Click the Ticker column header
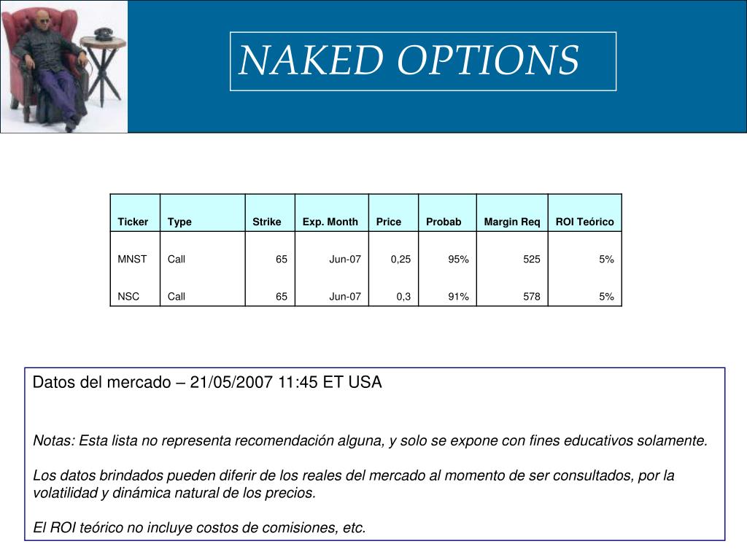 tap(135, 213)
